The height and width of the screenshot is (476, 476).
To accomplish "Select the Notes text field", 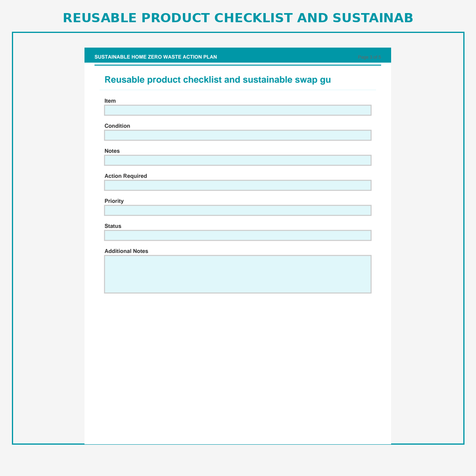I will point(238,160).
